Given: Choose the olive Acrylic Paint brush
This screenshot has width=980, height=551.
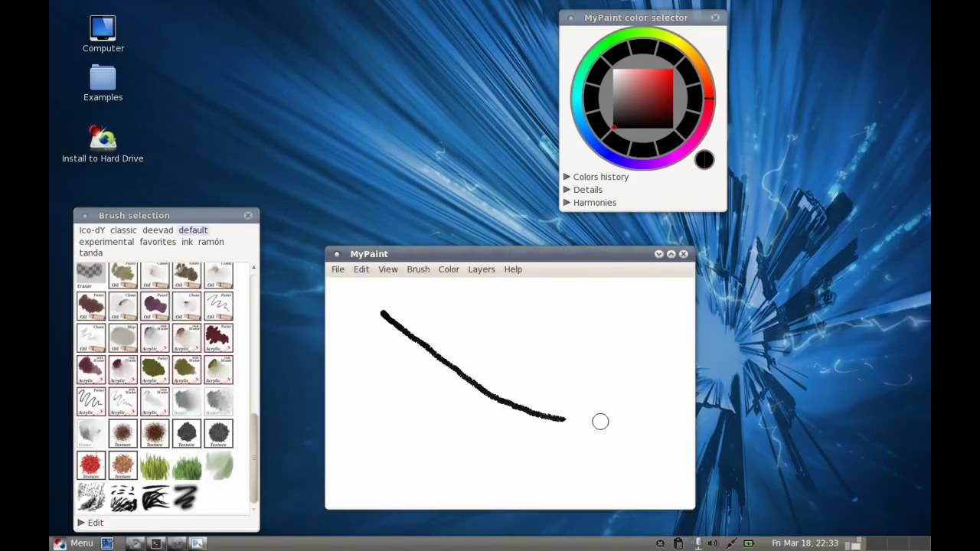Looking at the screenshot, I should tap(155, 370).
